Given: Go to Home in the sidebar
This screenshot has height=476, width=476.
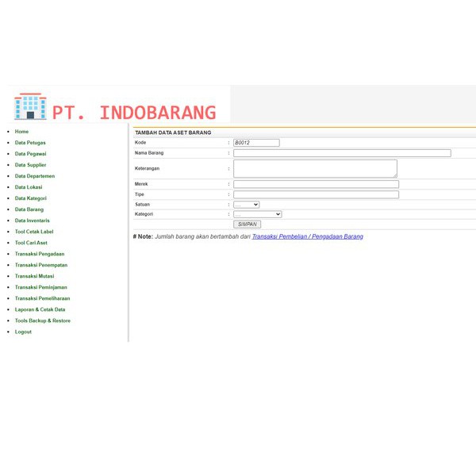Looking at the screenshot, I should pyautogui.click(x=21, y=132).
